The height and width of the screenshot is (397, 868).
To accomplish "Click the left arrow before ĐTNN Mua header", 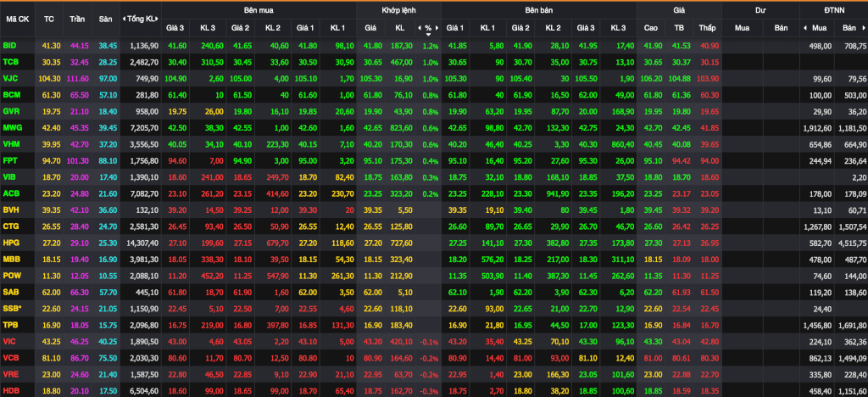I will tap(805, 27).
